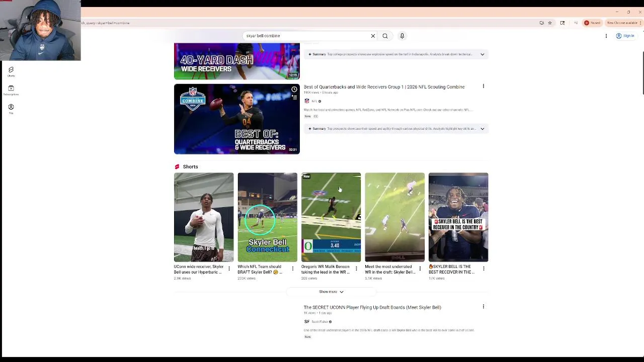Viewport: 644px width, 362px height.
Task: Open the Shorts section in sidebar
Action: [x=11, y=71]
